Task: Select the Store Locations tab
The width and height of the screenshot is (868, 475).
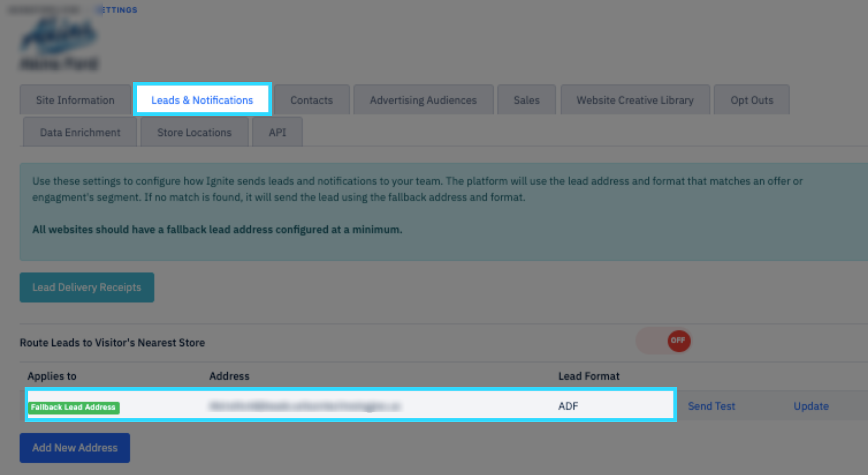Action: (194, 133)
